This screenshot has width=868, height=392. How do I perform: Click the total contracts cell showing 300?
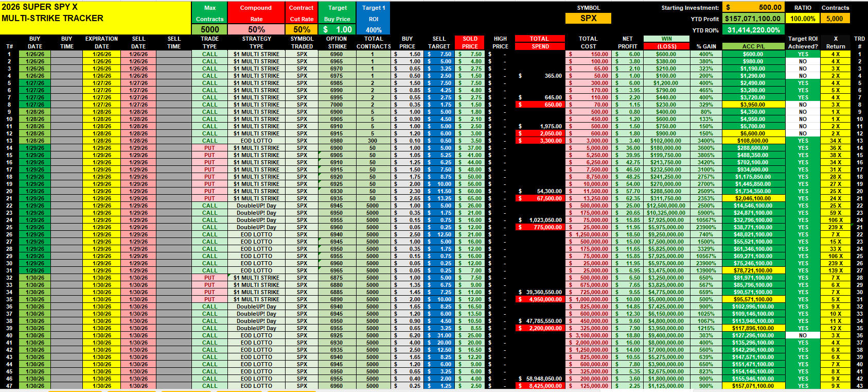coord(373,141)
